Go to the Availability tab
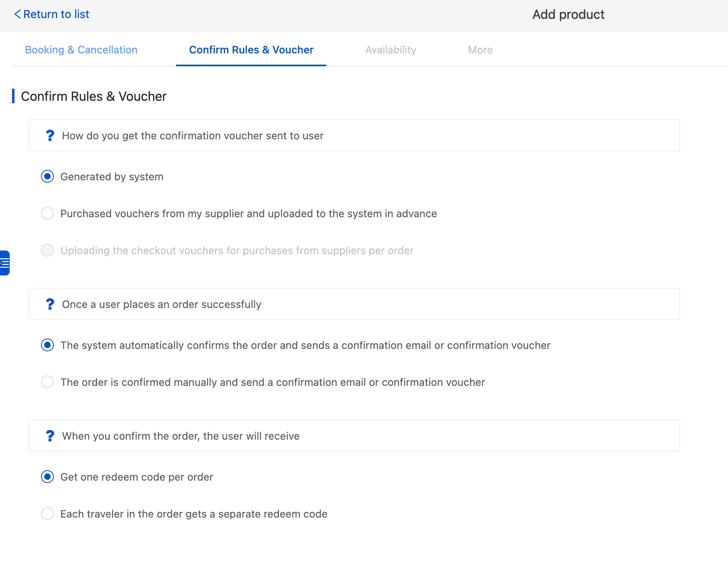Image resolution: width=728 pixels, height=583 pixels. [x=391, y=50]
